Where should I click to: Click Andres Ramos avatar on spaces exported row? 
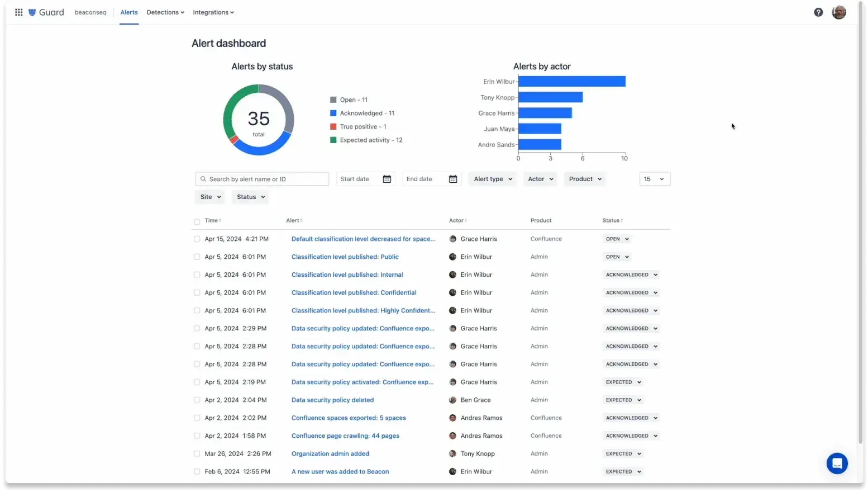(452, 418)
